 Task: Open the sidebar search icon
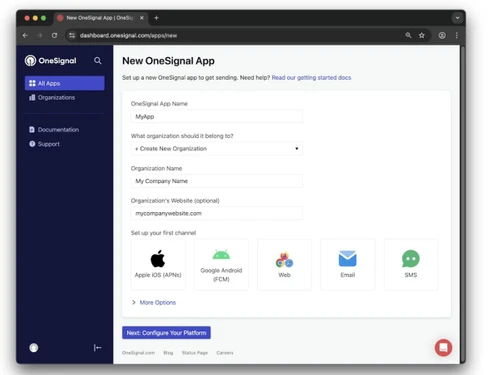pyautogui.click(x=97, y=61)
